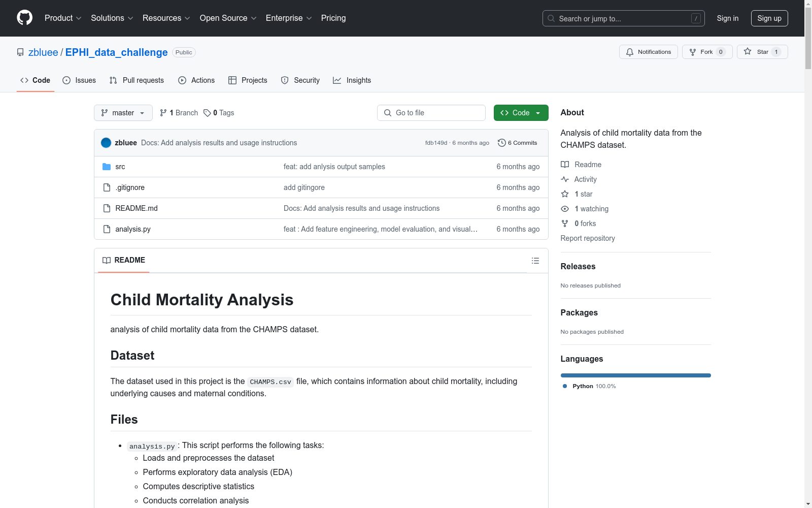Focus the 'Search or jump to' field
This screenshot has height=508, width=812.
(x=624, y=18)
